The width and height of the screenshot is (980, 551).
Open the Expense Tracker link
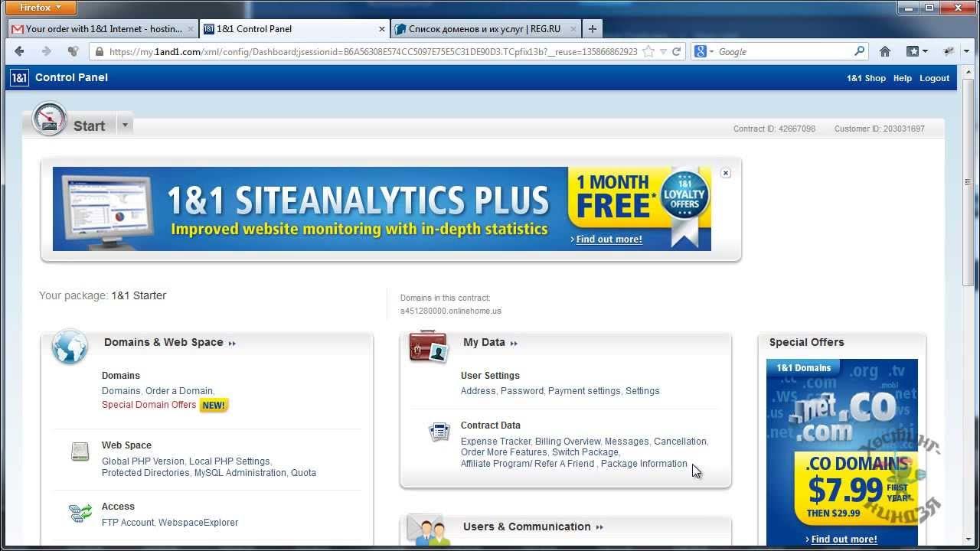click(495, 442)
